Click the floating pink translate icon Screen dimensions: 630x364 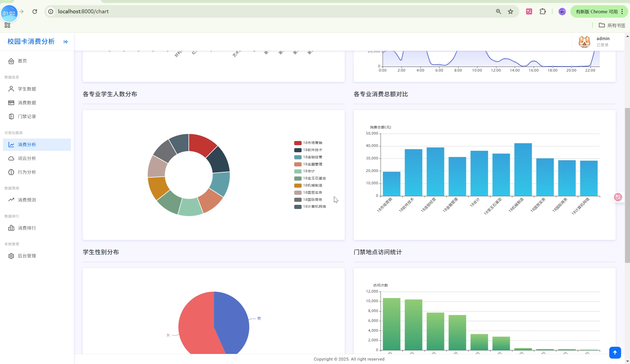pos(618,197)
